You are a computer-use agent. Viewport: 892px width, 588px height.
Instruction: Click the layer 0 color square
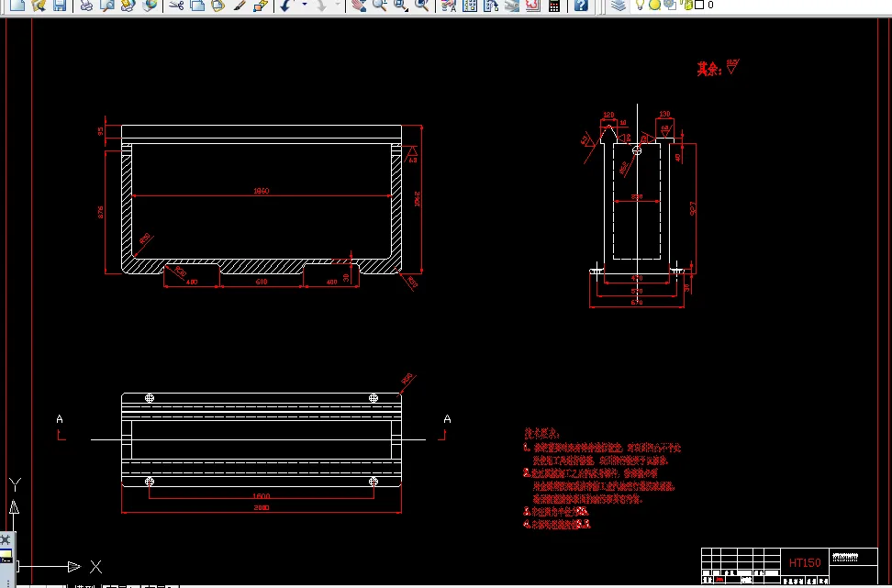[x=699, y=5]
